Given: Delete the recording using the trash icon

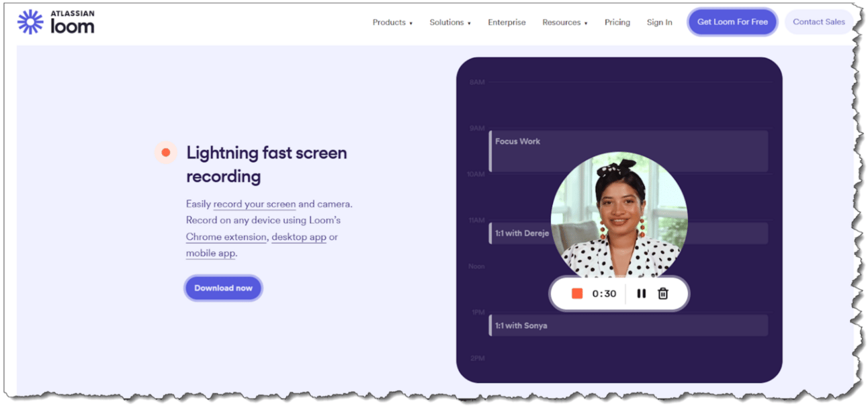Looking at the screenshot, I should click(x=663, y=294).
